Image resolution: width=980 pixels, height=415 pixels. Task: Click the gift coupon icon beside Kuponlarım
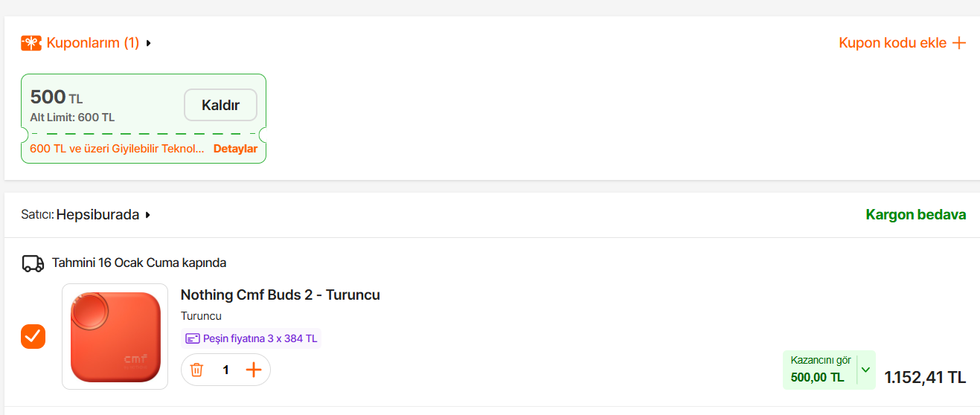click(31, 43)
